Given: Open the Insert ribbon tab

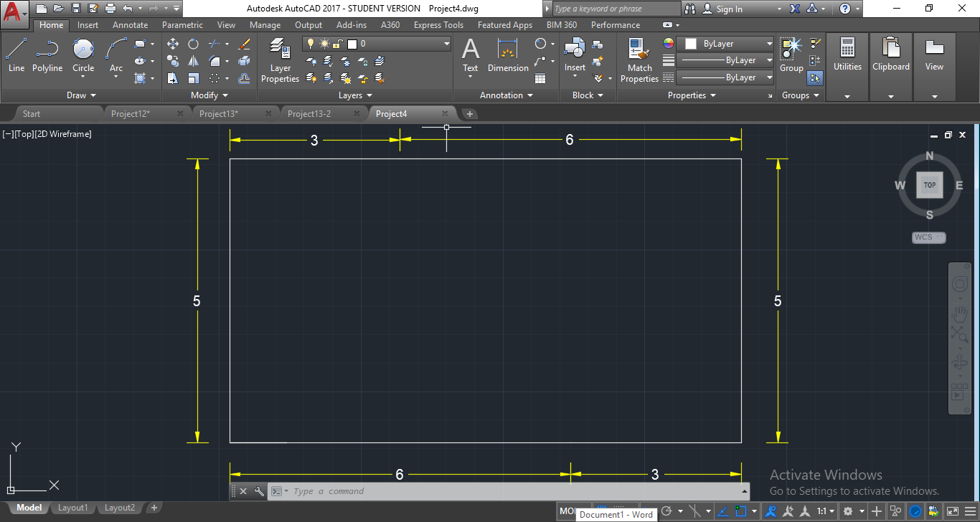Looking at the screenshot, I should pyautogui.click(x=88, y=25).
